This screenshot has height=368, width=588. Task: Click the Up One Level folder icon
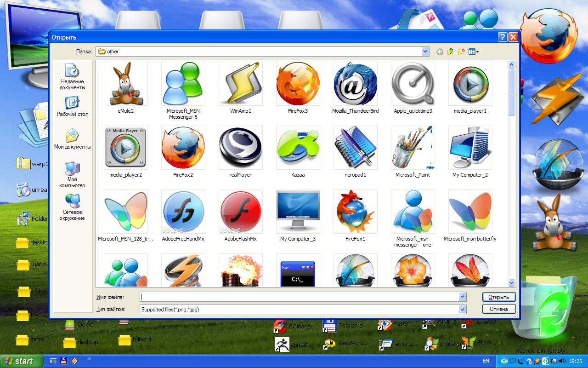pyautogui.click(x=450, y=52)
